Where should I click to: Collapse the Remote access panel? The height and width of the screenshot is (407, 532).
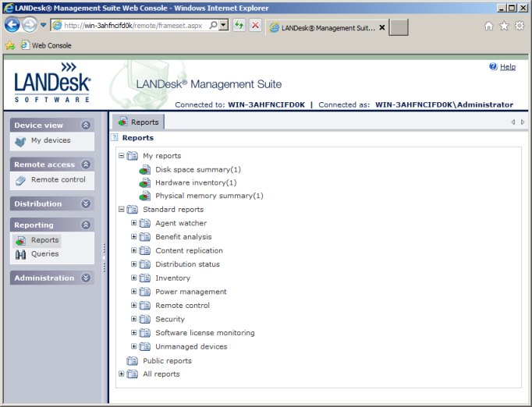point(86,165)
